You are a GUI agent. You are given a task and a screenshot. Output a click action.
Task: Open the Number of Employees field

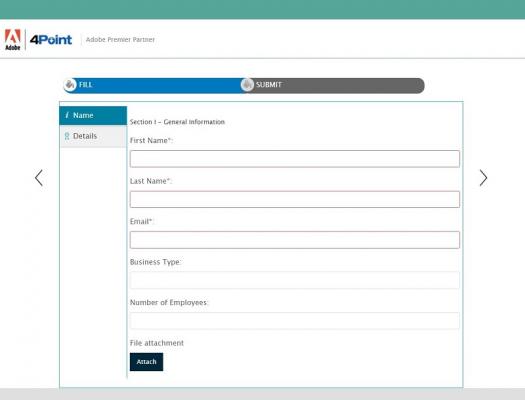[295, 321]
